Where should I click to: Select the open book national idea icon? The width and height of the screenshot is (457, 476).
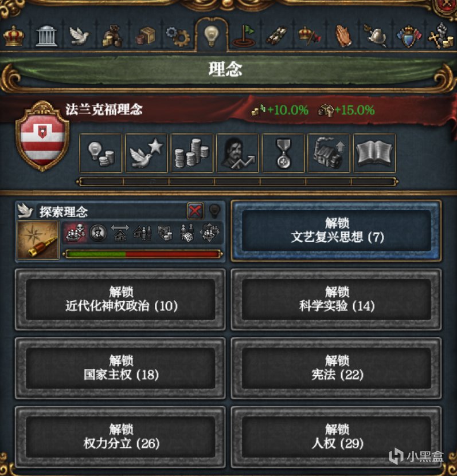(x=374, y=153)
